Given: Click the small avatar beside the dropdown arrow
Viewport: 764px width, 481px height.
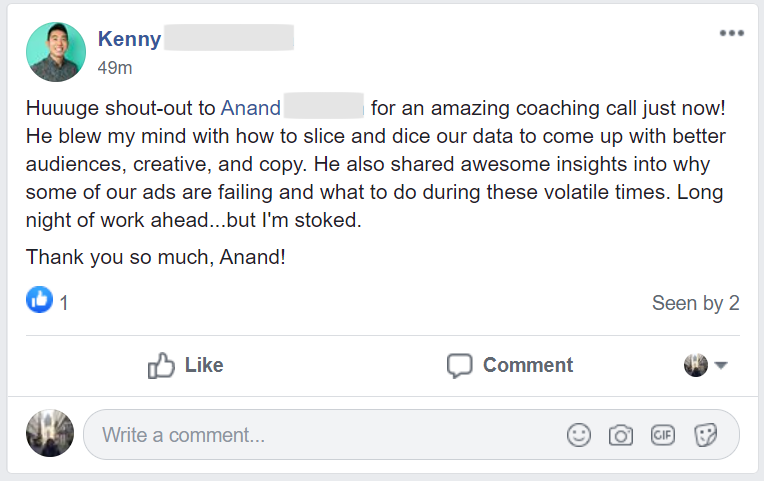Looking at the screenshot, I should (696, 366).
